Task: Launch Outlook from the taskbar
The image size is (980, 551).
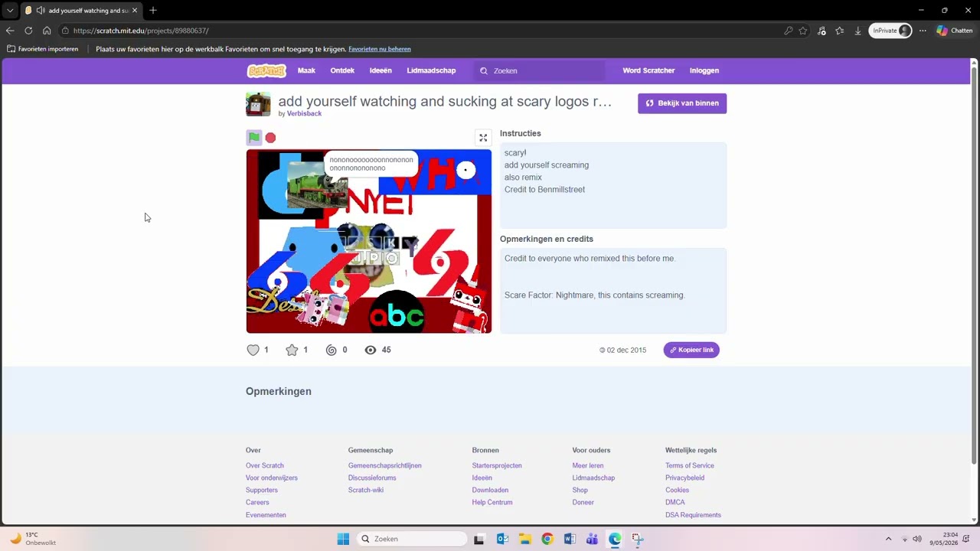Action: pyautogui.click(x=502, y=539)
